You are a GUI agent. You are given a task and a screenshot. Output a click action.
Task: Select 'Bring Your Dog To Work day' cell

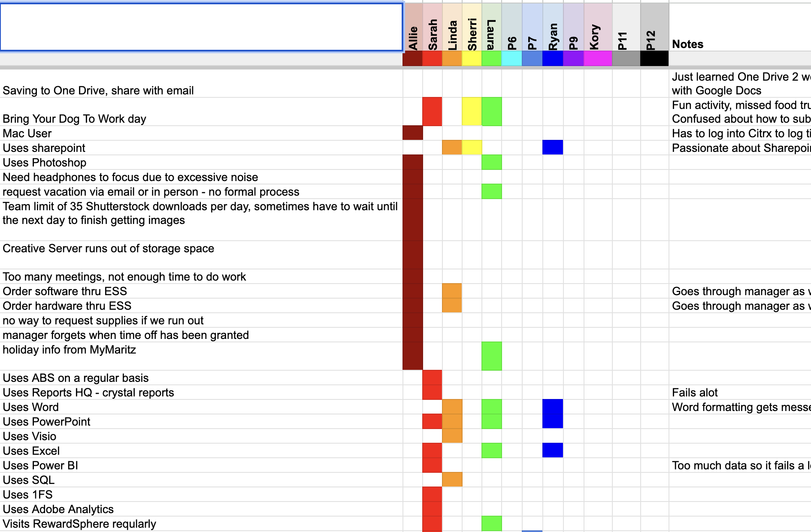[x=201, y=112]
